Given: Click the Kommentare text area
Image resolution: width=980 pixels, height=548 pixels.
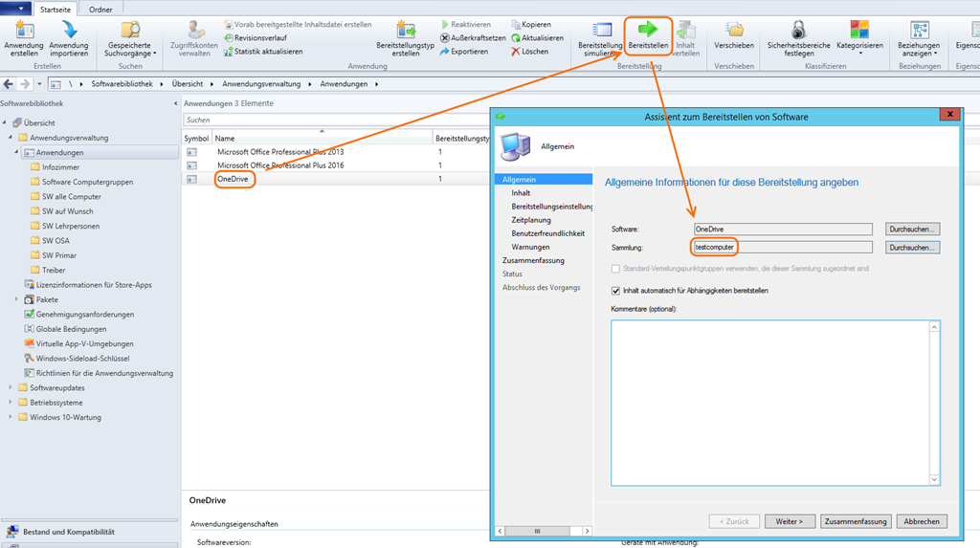Looking at the screenshot, I should point(775,402).
